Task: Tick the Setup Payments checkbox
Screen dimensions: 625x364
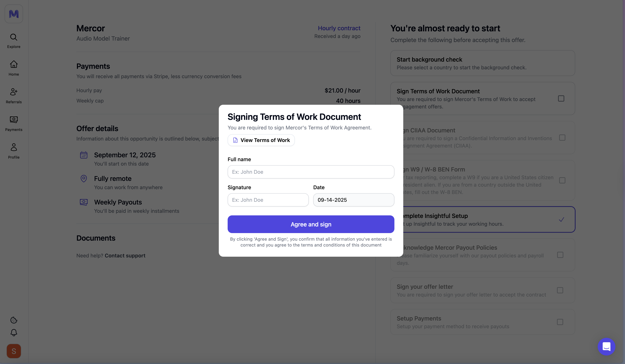Action: pos(560,322)
